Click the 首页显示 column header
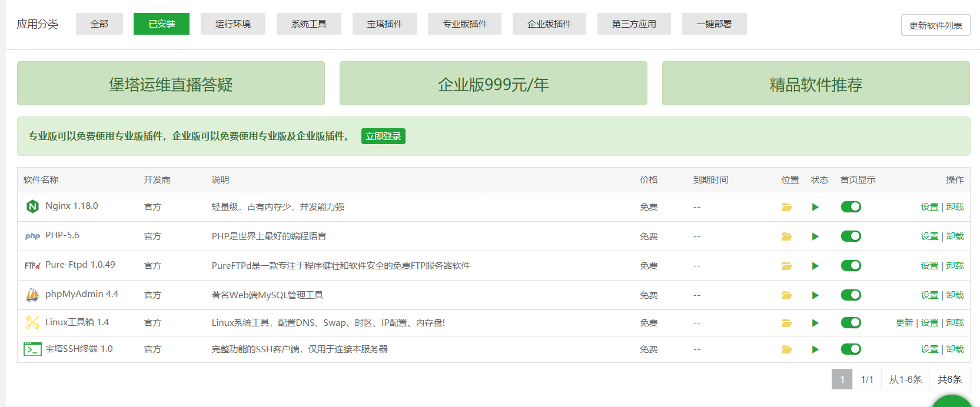980x407 pixels. tap(858, 180)
